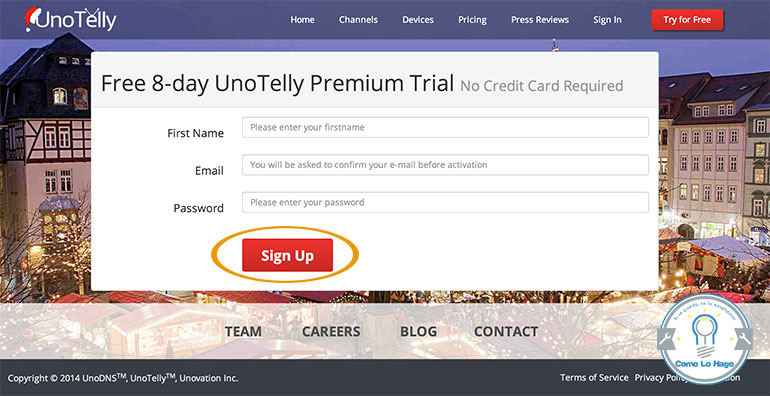Click the Como Lo Hago lightbulb badge
Screen dimensions: 770x396
tap(705, 338)
